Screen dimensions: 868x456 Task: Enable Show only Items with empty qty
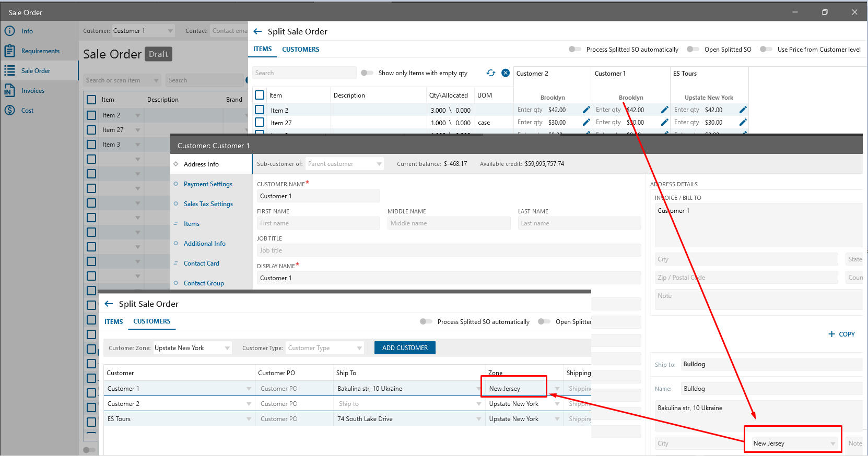coord(367,73)
